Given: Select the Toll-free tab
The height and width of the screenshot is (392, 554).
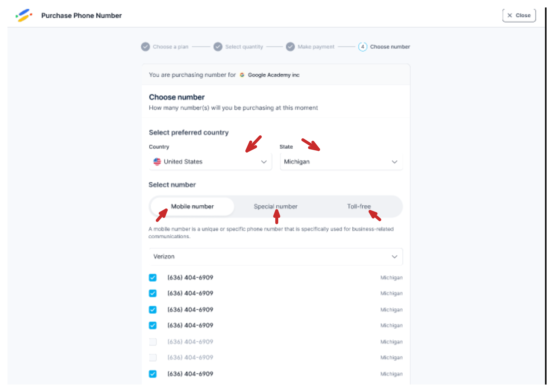Looking at the screenshot, I should 359,207.
